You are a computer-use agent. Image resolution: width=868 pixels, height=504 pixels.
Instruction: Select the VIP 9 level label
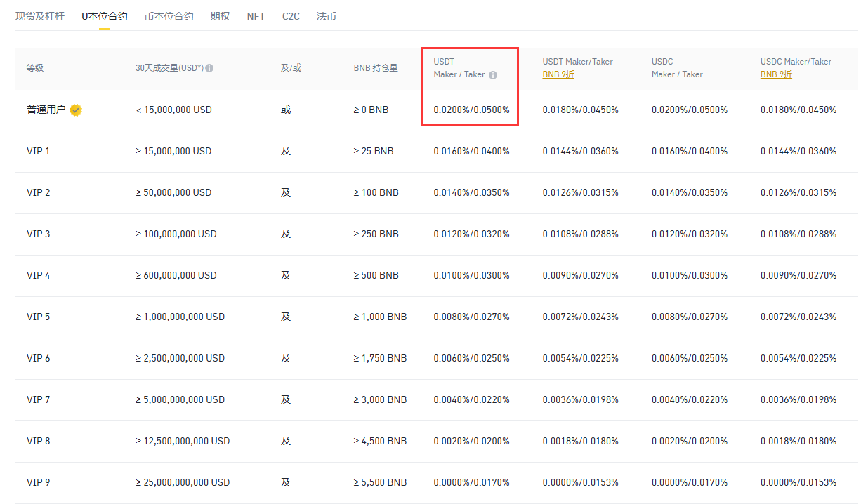tap(39, 482)
